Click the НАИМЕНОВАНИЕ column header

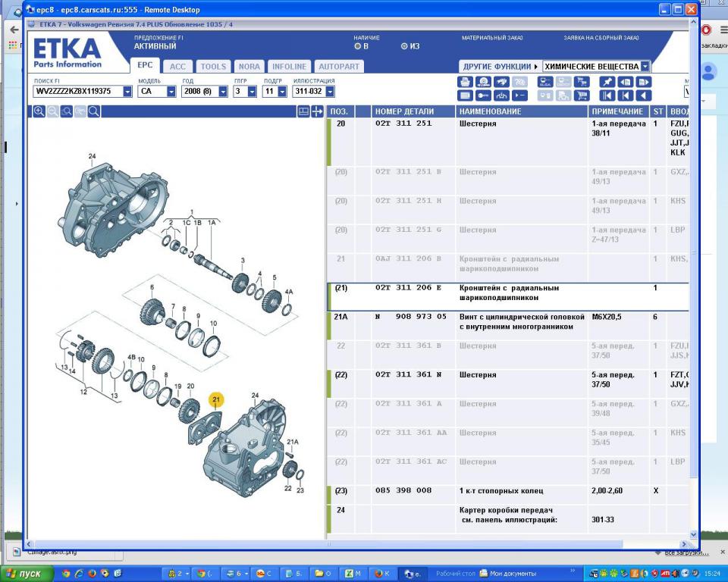point(522,111)
